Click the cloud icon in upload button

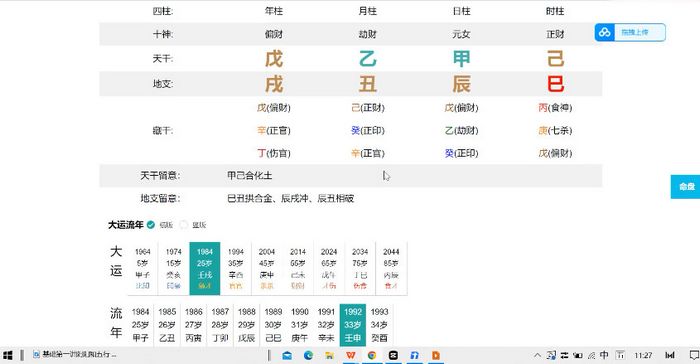point(604,33)
